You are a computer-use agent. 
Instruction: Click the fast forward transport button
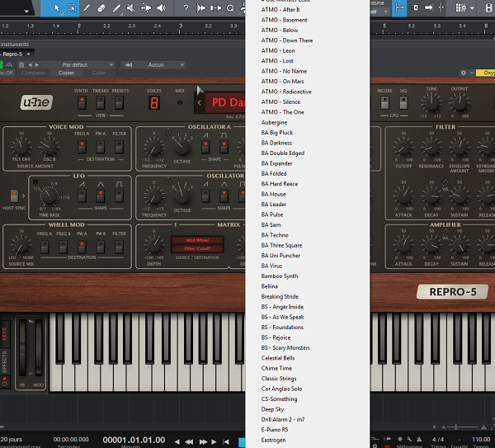203,441
